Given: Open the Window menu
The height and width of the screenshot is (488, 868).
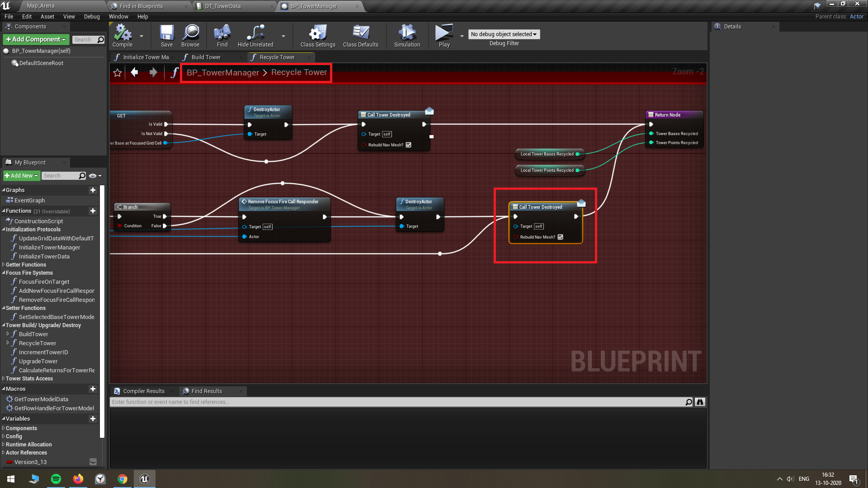Looking at the screenshot, I should pyautogui.click(x=118, y=17).
